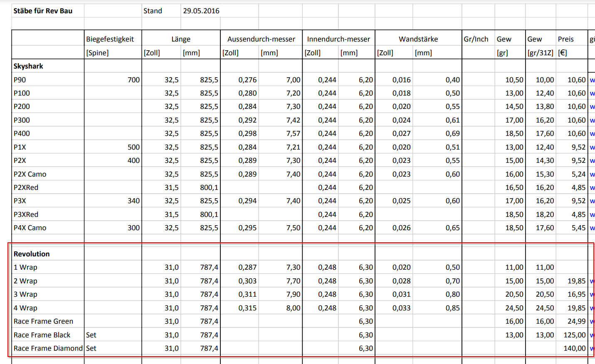Open the web link in the P4X Camo row

pyautogui.click(x=592, y=228)
